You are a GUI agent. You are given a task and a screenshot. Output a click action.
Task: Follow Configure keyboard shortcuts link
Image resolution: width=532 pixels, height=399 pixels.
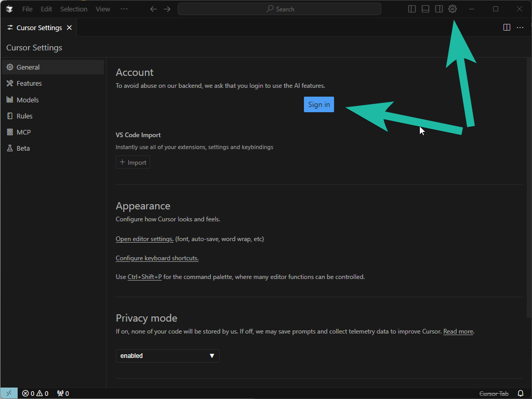click(157, 258)
